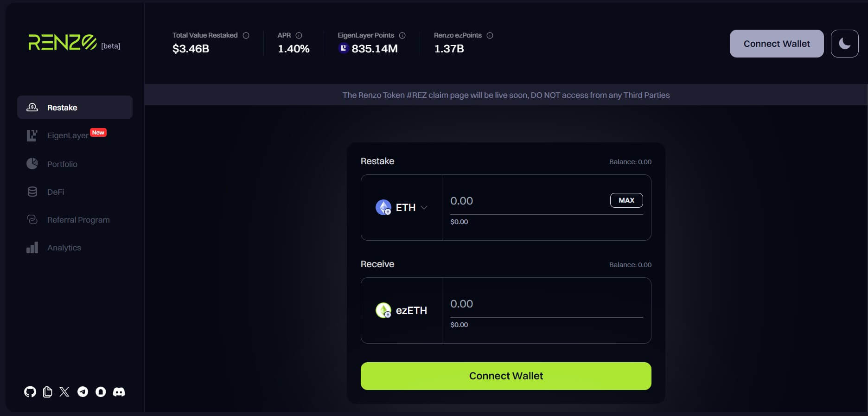Click the Restake card heading

coord(377,161)
